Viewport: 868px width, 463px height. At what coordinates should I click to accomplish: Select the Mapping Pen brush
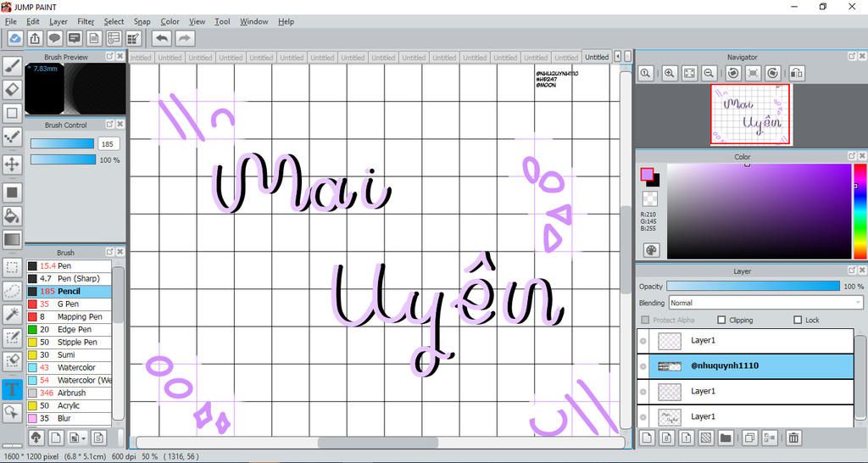69,317
